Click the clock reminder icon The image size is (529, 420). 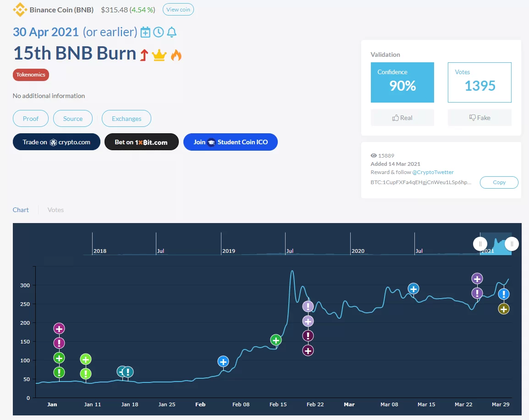[x=158, y=32]
